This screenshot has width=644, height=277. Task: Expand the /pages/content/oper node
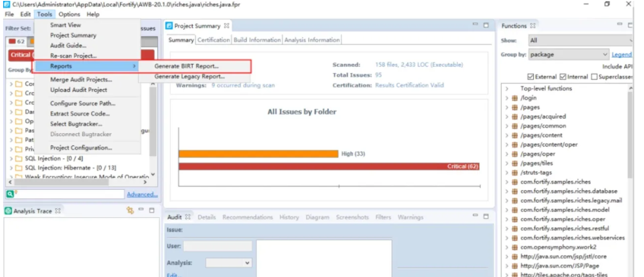pos(507,145)
